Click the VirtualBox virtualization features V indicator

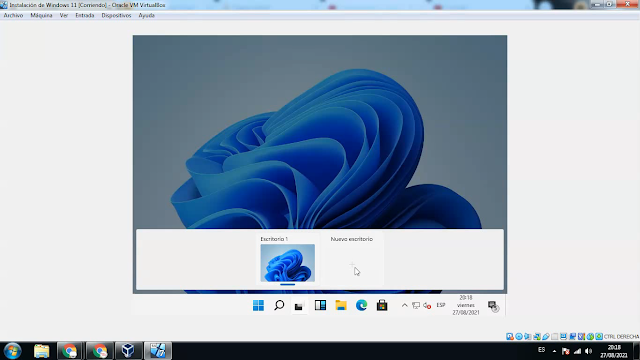[x=582, y=337]
